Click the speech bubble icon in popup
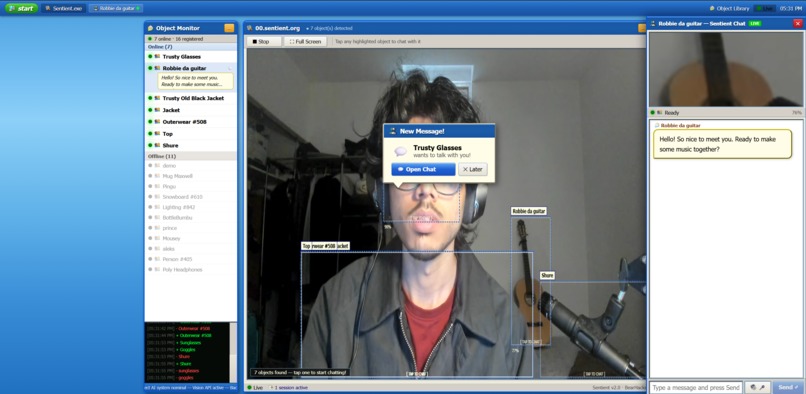 pyautogui.click(x=400, y=151)
